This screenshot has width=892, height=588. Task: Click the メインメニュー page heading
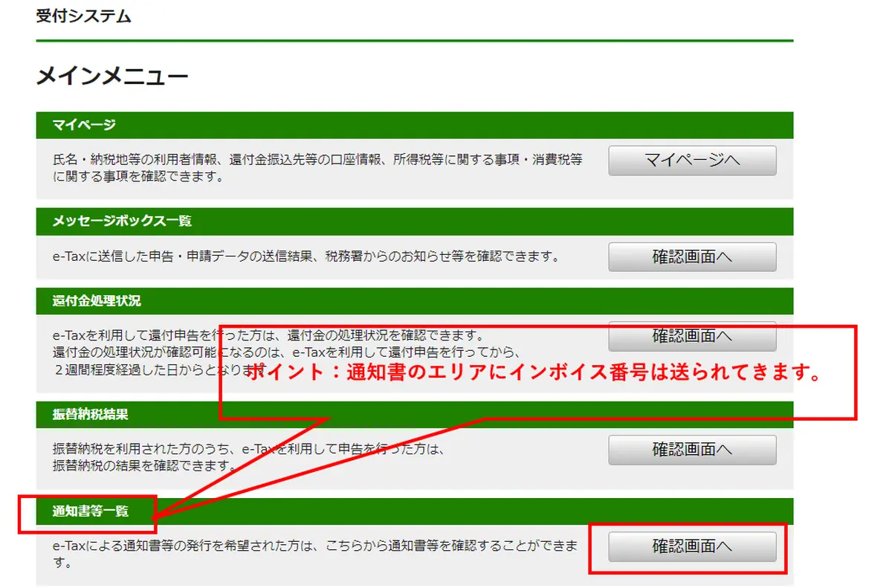pyautogui.click(x=112, y=77)
